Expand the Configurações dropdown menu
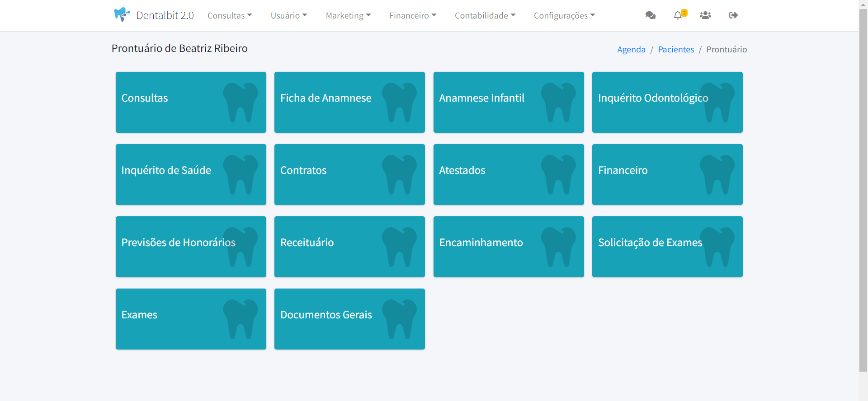 (564, 15)
